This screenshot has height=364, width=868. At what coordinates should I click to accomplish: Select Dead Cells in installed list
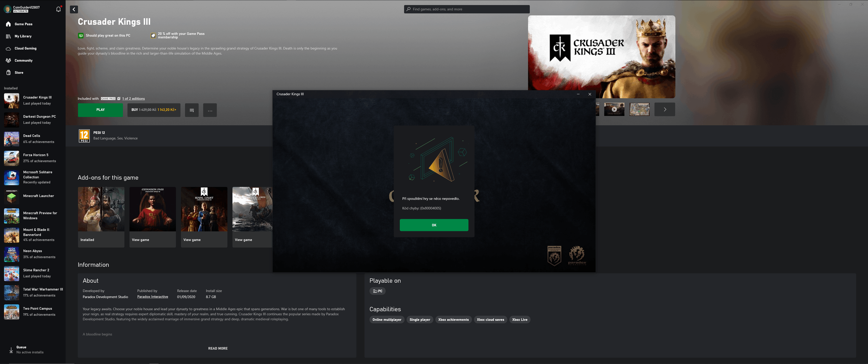click(33, 139)
